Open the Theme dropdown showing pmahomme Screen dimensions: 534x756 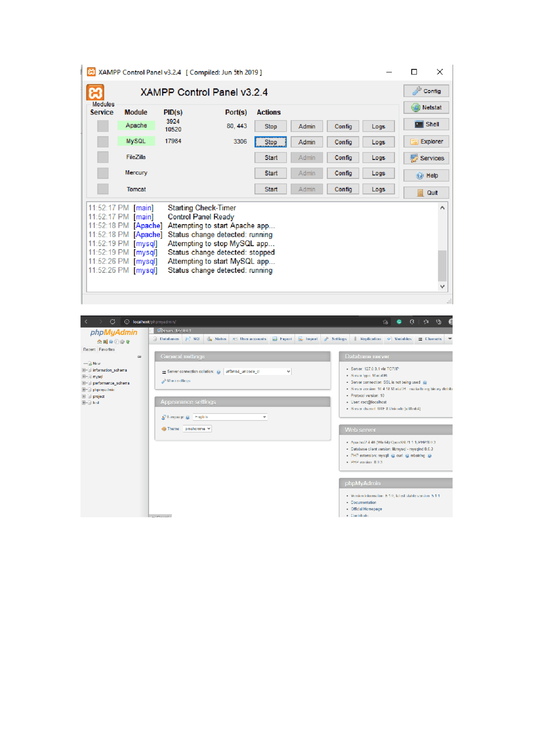click(x=197, y=429)
